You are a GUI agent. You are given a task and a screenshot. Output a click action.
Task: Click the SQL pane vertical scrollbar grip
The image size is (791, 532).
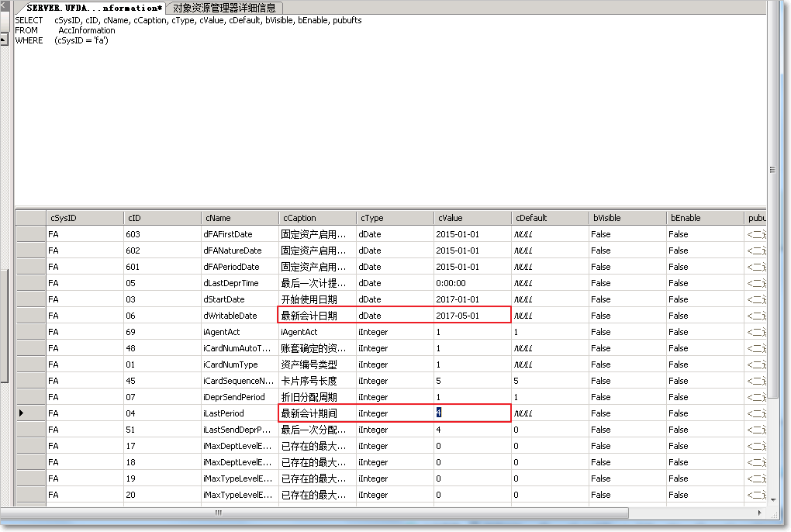click(x=772, y=170)
